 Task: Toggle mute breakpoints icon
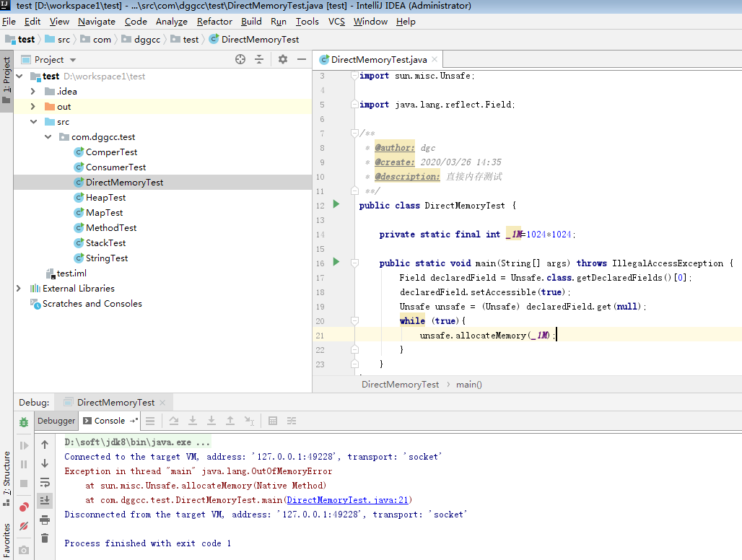tap(24, 526)
